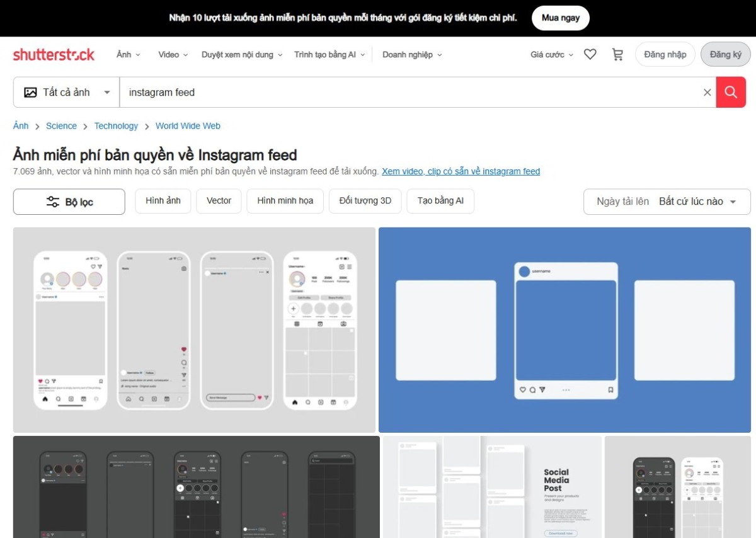
Task: Select the Đối tượng 3D filter chip
Action: coord(365,201)
